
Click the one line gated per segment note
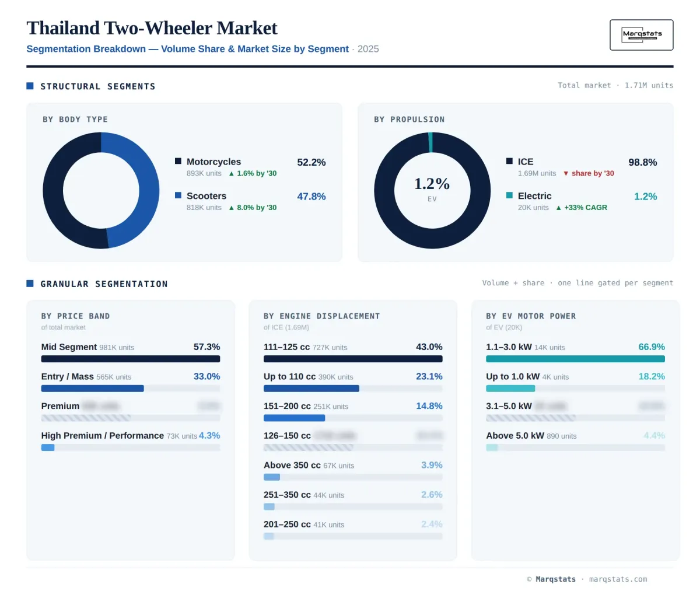tap(615, 283)
